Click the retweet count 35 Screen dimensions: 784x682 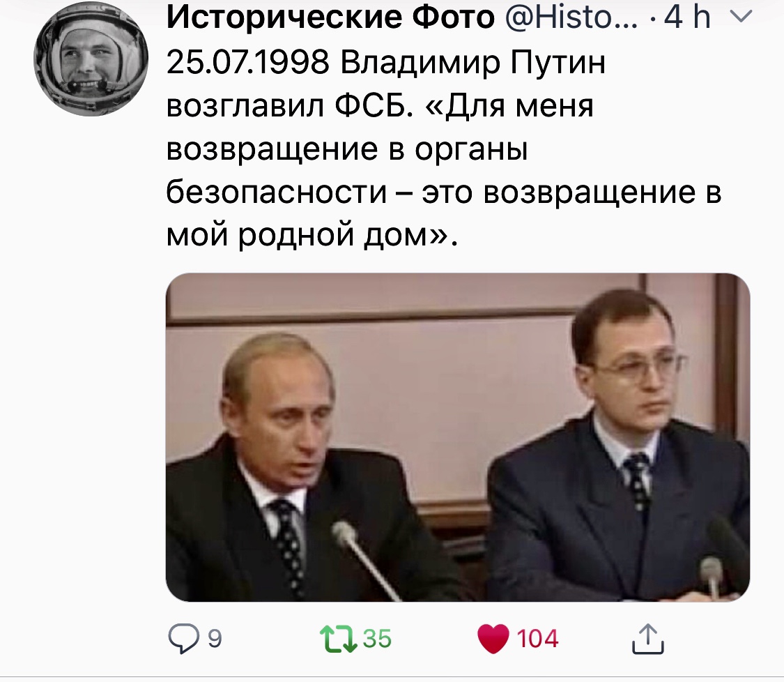tap(377, 639)
